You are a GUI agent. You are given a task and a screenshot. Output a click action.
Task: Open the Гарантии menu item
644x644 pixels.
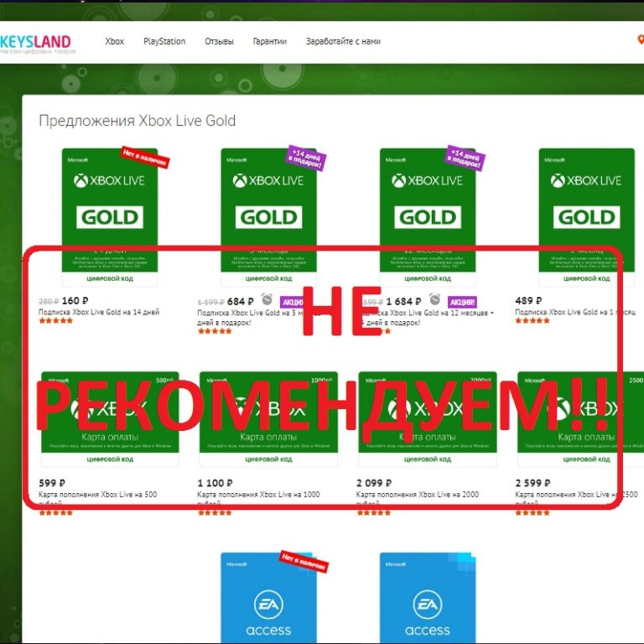click(x=269, y=41)
